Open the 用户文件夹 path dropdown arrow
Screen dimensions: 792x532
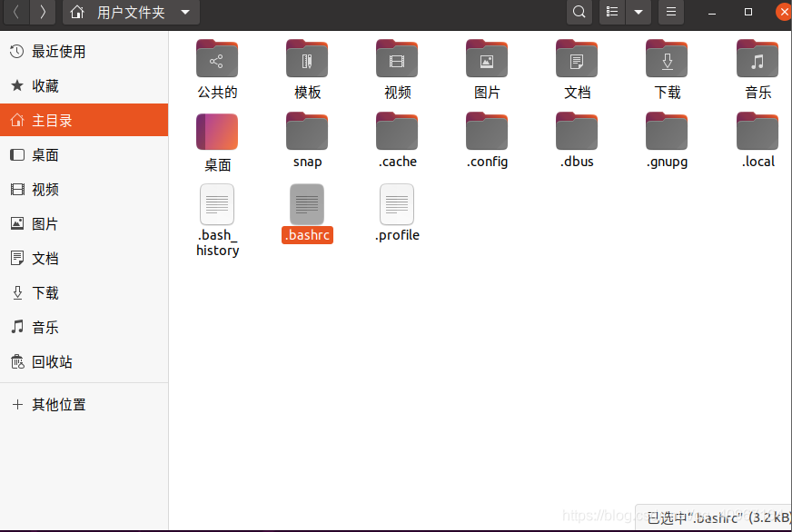(x=185, y=12)
